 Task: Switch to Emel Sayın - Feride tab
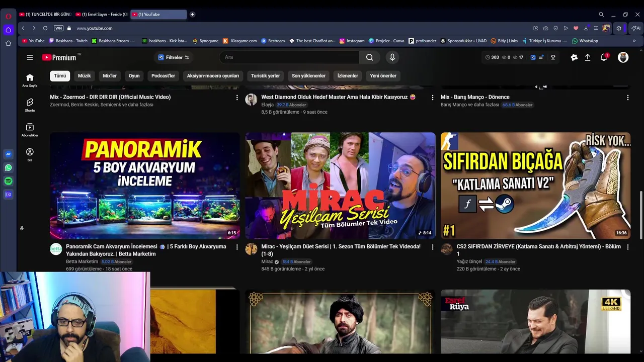[x=102, y=14]
